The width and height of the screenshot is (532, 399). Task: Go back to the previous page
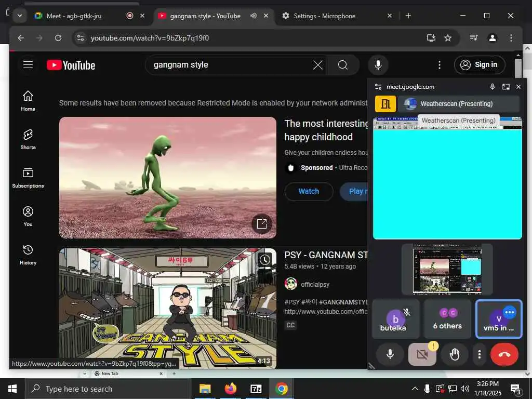point(21,38)
